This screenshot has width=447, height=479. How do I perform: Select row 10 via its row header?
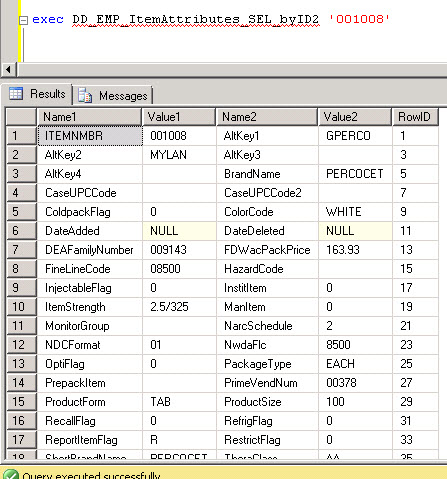tap(21, 307)
